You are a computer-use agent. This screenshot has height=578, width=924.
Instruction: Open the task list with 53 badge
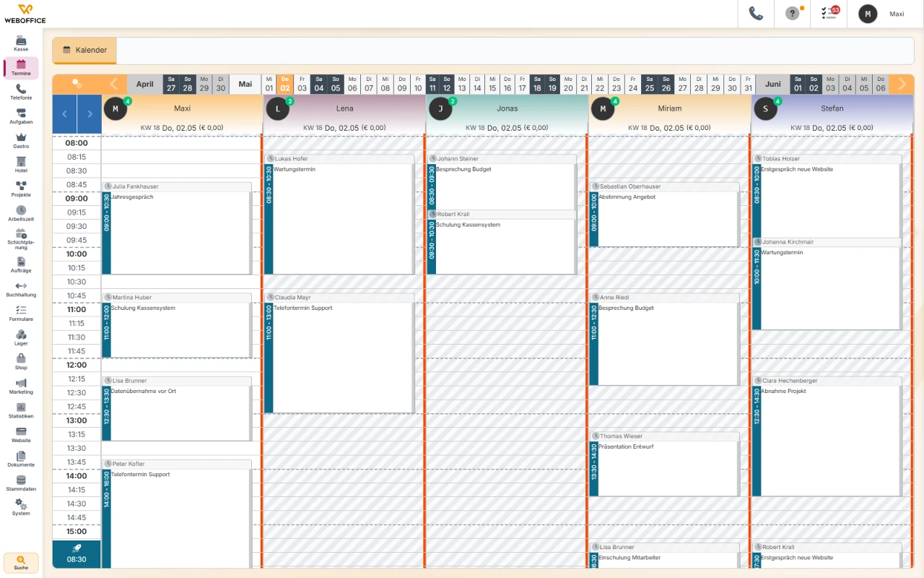click(x=829, y=14)
